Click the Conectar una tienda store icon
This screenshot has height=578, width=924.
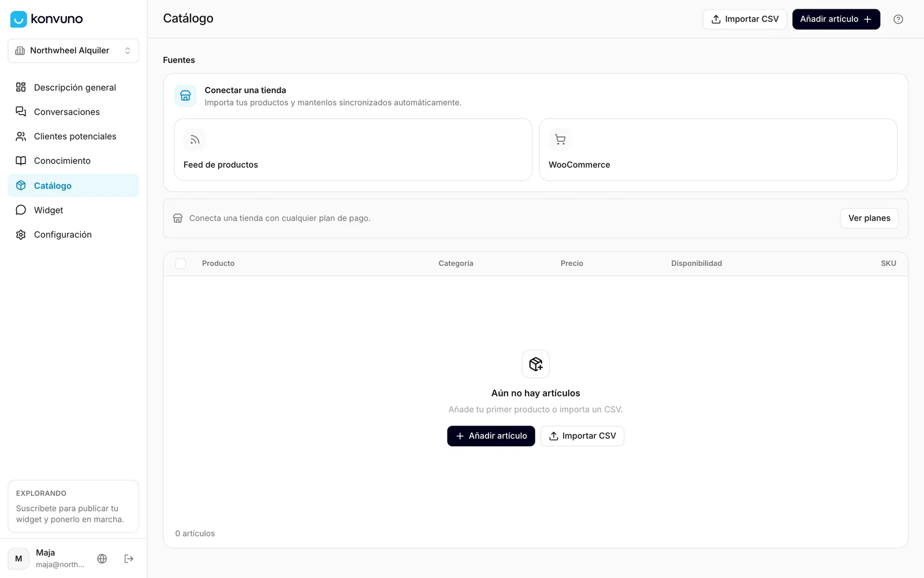[185, 96]
